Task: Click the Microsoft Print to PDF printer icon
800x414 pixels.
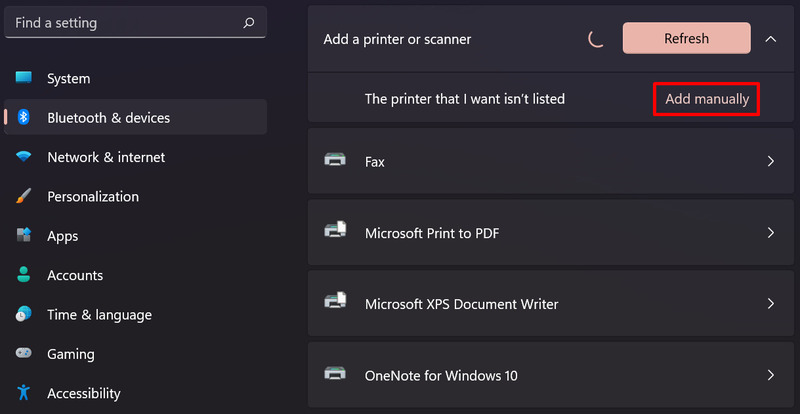Action: click(335, 230)
